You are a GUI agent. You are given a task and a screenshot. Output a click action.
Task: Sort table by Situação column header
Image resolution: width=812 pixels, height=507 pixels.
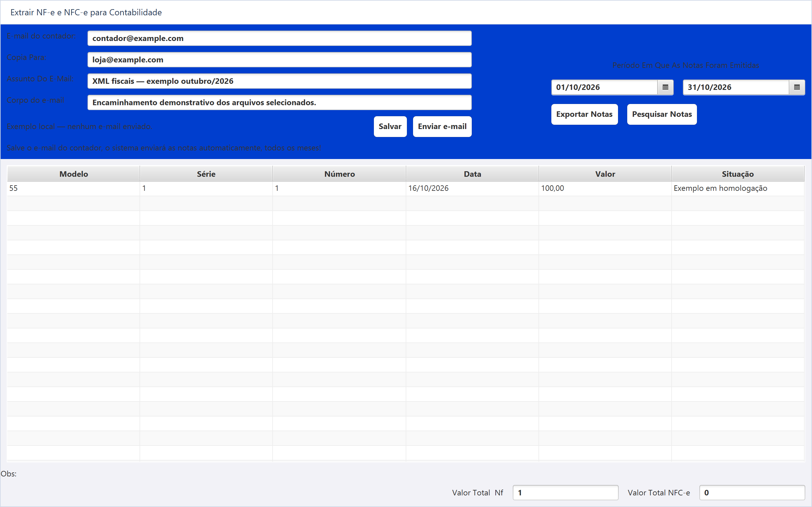[x=738, y=174]
